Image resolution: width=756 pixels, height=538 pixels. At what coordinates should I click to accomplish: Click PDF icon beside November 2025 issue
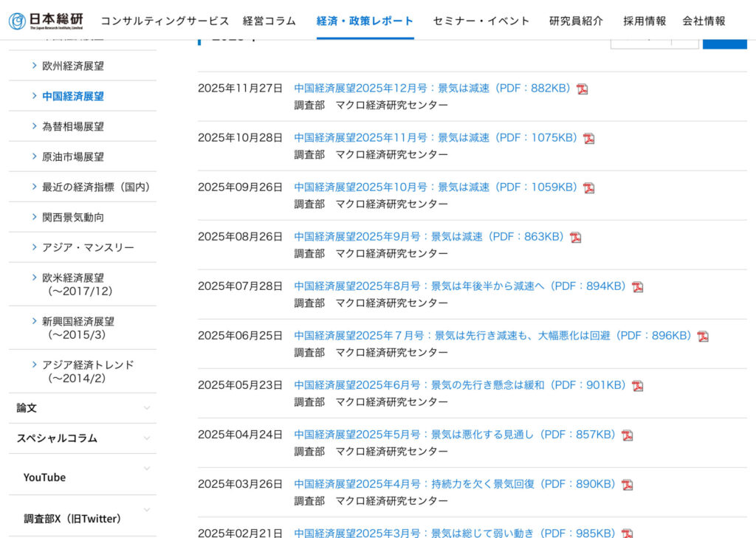[x=588, y=139]
